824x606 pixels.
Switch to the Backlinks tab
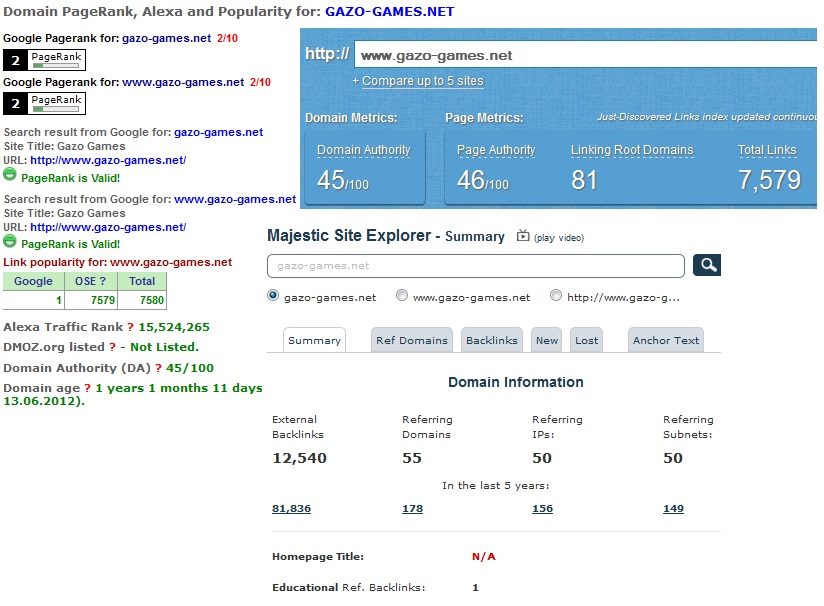click(x=491, y=340)
